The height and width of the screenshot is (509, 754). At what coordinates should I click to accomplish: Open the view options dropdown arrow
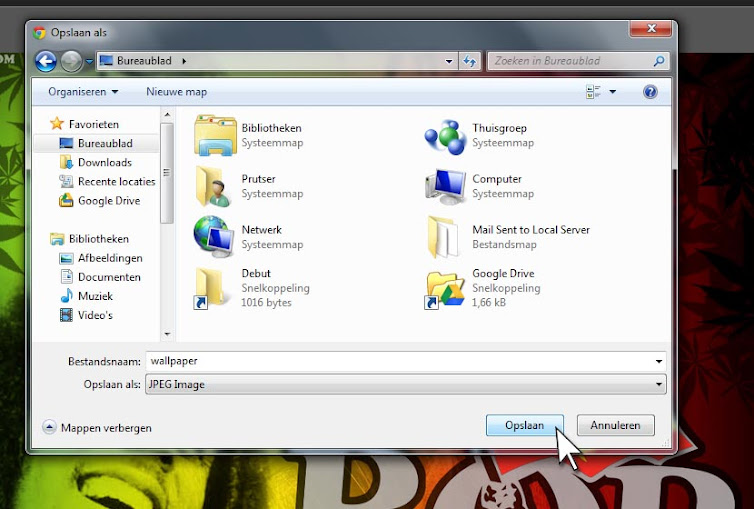[613, 92]
